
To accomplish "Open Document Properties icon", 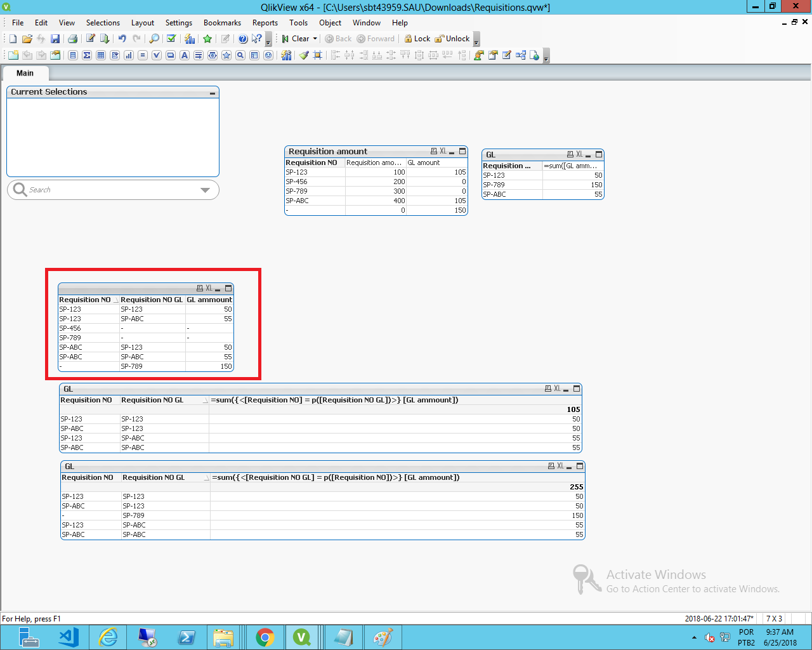I will (x=493, y=55).
